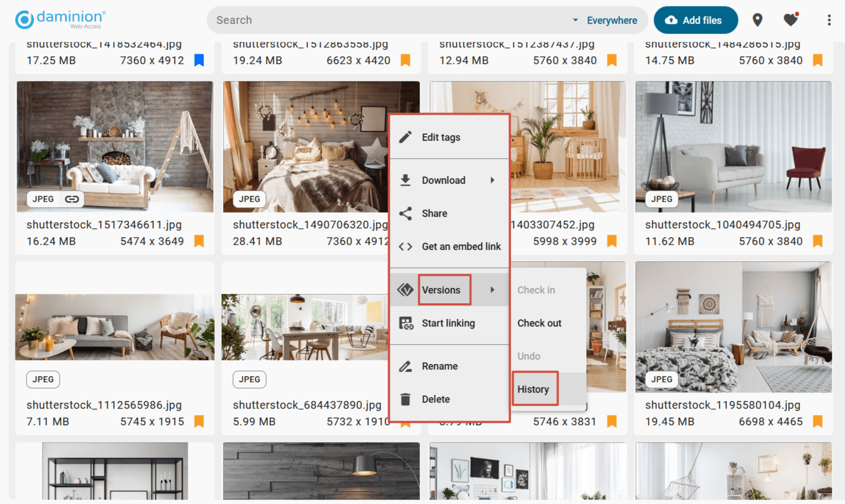Image resolution: width=845 pixels, height=504 pixels.
Task: Click the Delete trash icon
Action: [406, 399]
